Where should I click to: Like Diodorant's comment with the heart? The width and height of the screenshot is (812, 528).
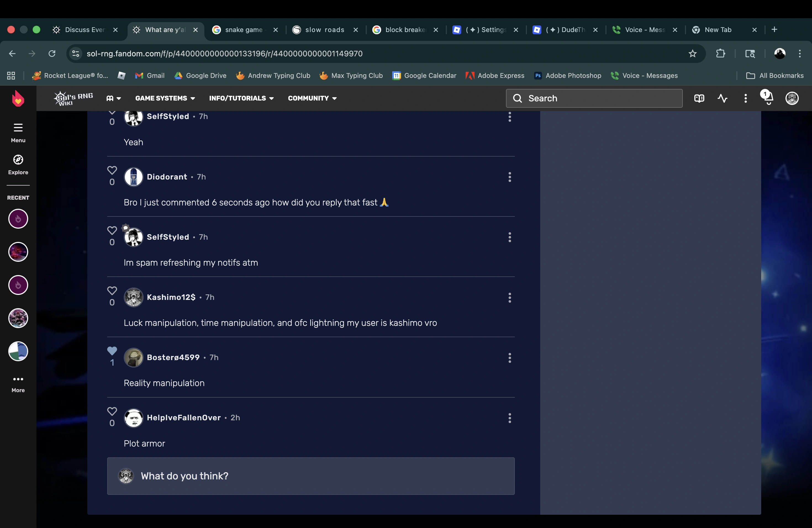coord(112,170)
